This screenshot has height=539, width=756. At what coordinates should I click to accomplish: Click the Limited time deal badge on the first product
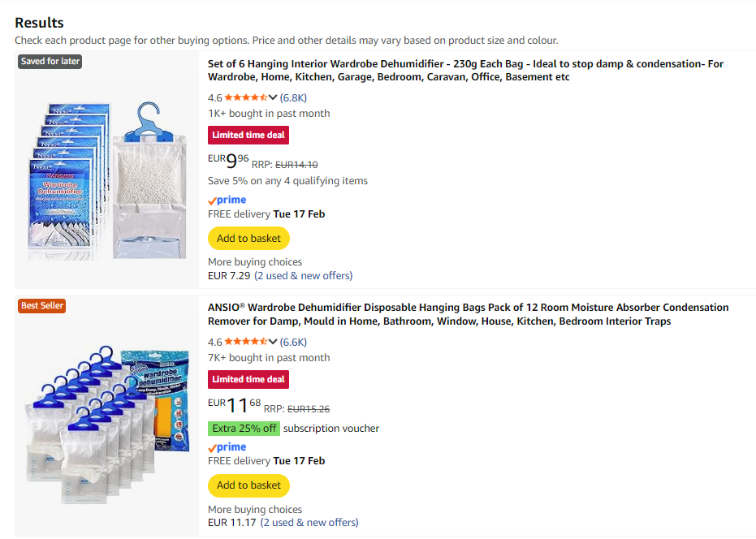[x=248, y=135]
